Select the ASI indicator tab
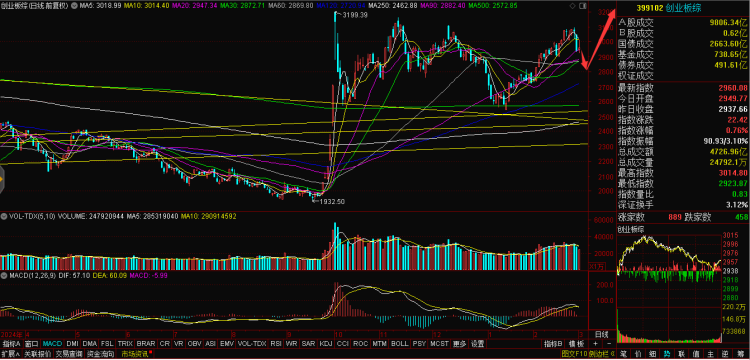 click(210, 344)
